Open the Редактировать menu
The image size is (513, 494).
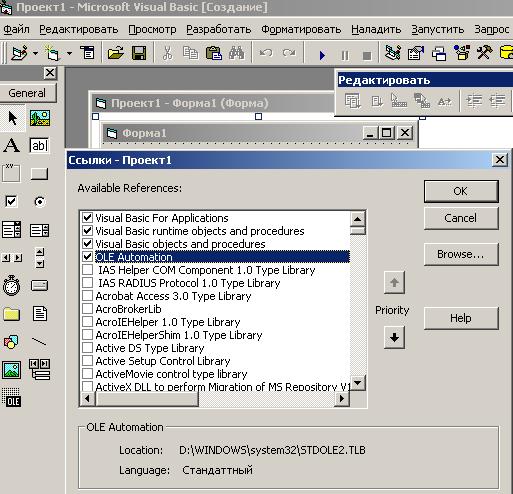(79, 29)
